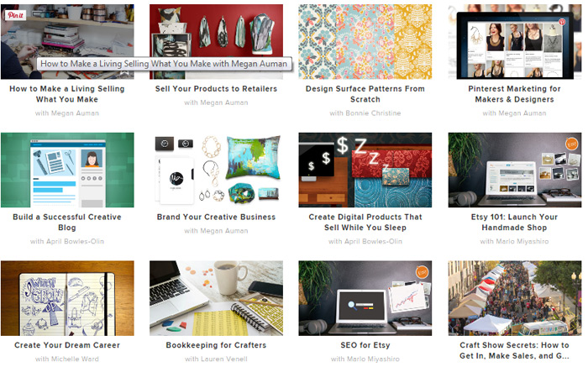The width and height of the screenshot is (588, 367).
Task: Select Pinterest Marketing course thumbnail
Action: tap(514, 42)
